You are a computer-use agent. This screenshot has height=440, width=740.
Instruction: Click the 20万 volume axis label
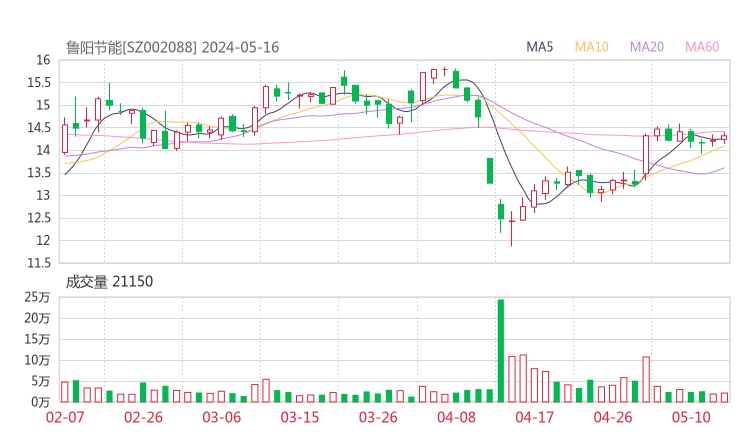(37, 318)
